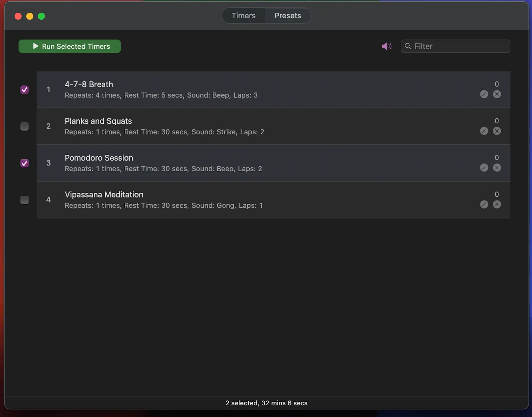Edit the Pomodoro Session preset
The height and width of the screenshot is (417, 532).
click(x=484, y=168)
